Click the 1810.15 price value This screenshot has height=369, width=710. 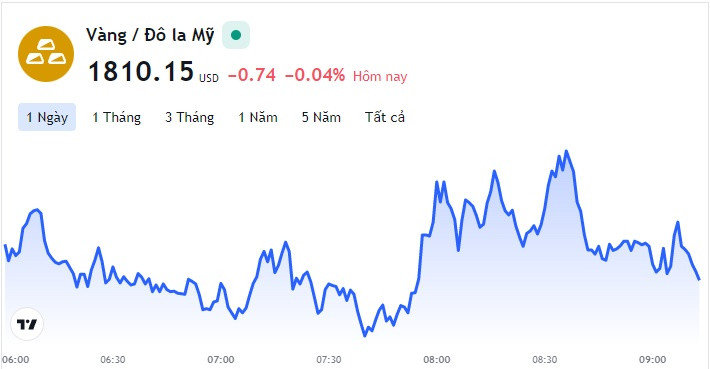tap(141, 72)
